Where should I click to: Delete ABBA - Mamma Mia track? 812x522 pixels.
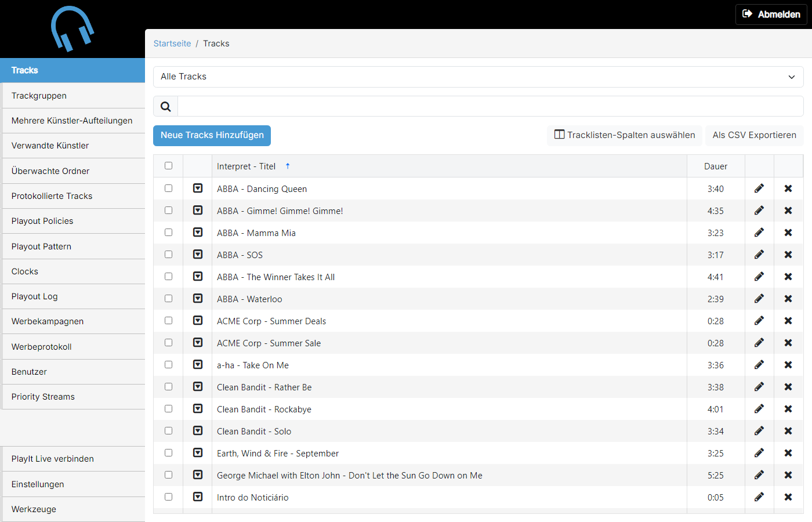point(788,233)
